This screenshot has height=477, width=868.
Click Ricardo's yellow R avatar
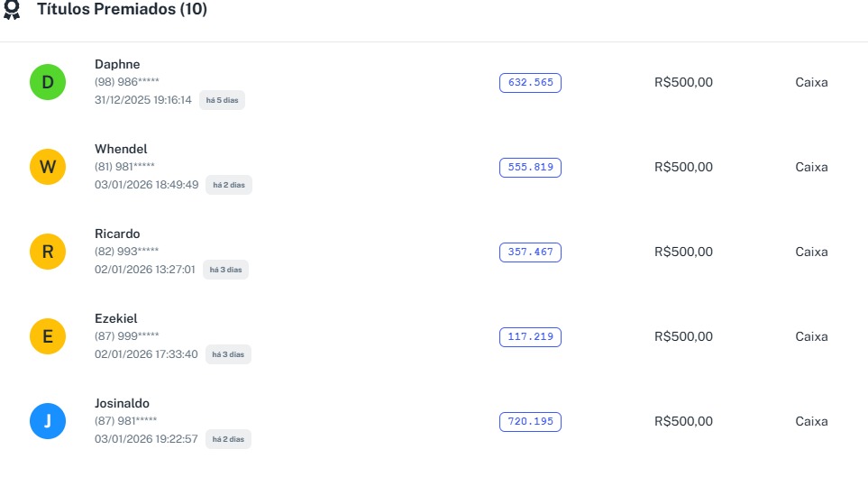point(48,252)
